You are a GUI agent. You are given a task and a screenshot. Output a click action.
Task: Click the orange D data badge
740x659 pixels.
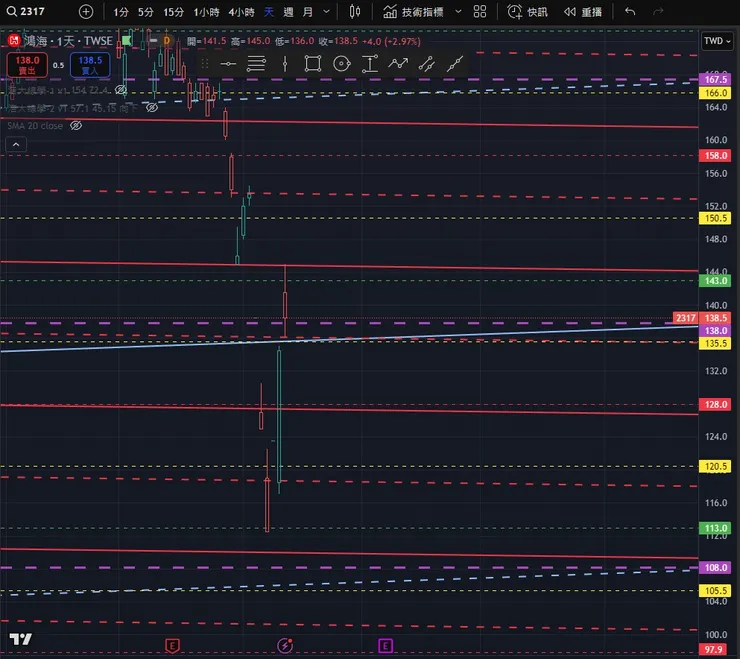click(x=167, y=41)
